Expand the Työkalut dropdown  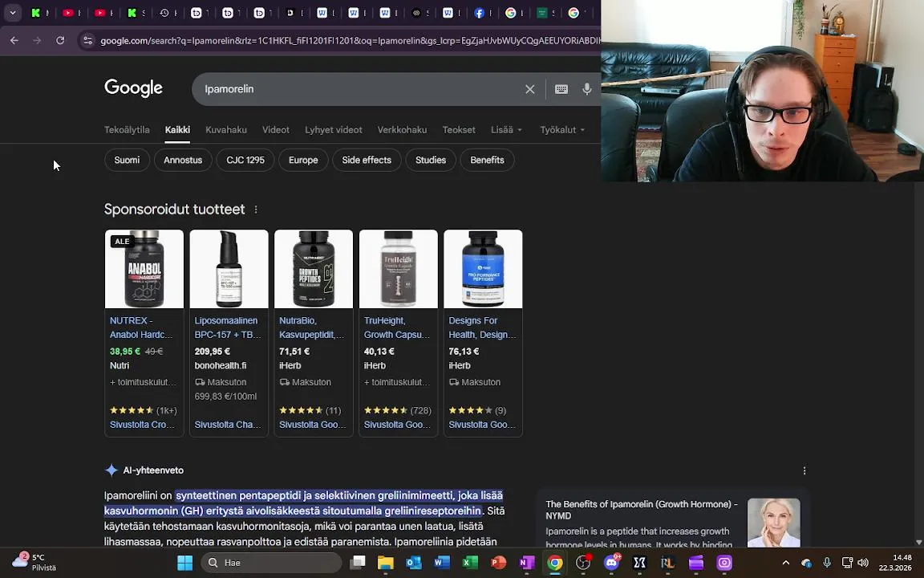[562, 130]
